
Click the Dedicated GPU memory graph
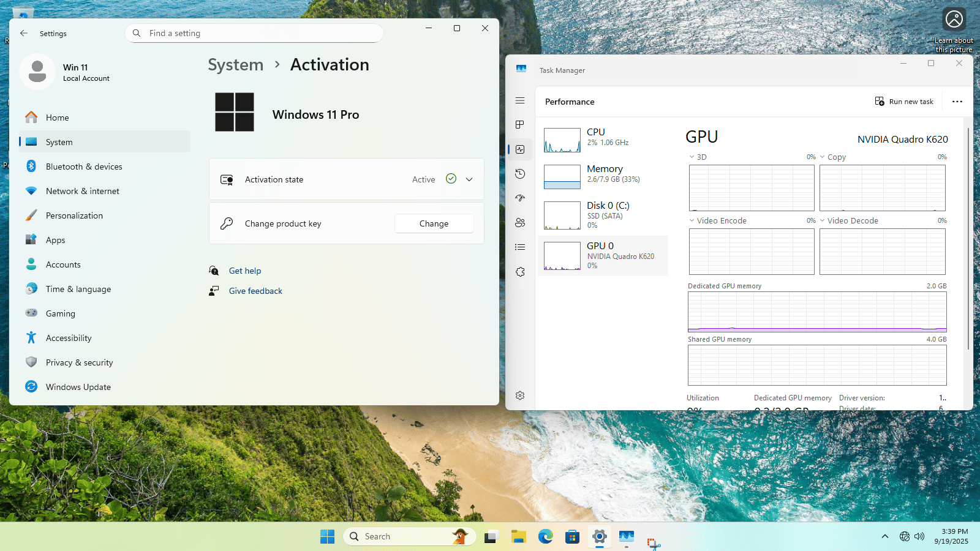(x=817, y=312)
